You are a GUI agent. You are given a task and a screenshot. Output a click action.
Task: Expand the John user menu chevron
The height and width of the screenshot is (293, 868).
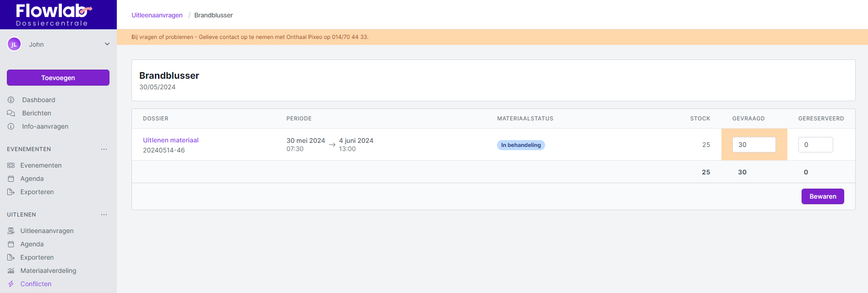pyautogui.click(x=107, y=44)
